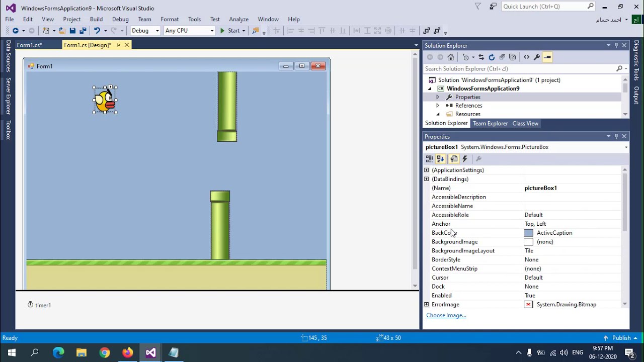Select the timer1 component in the tray
644x362 pixels.
click(x=39, y=305)
